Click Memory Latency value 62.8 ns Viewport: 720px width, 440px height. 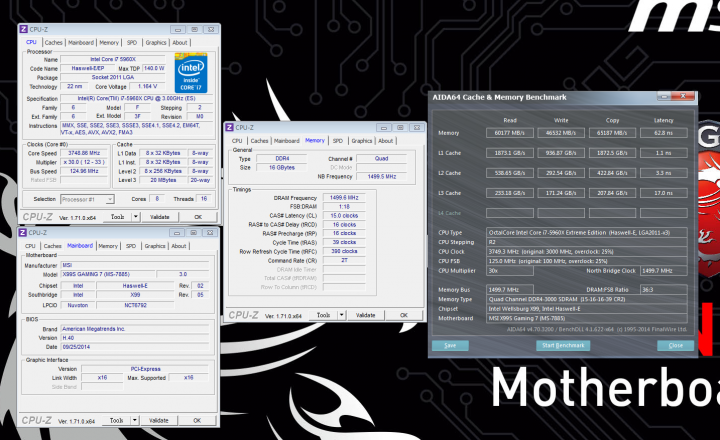coord(664,133)
